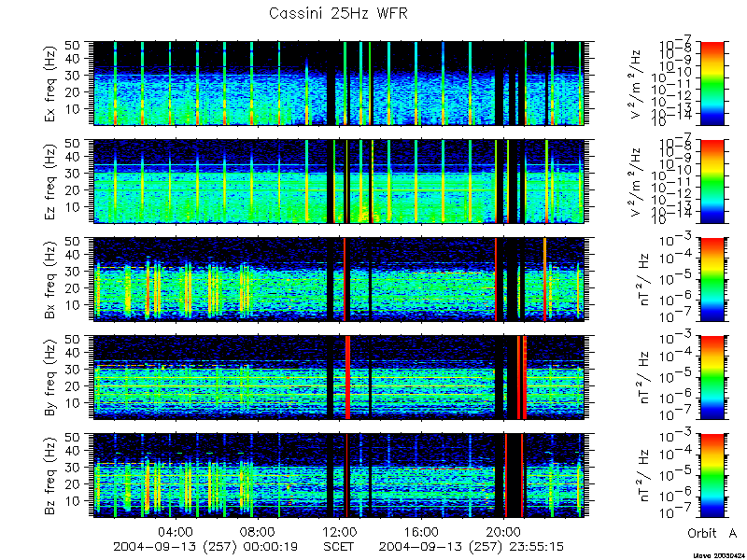Viewport: 747px width, 560px height.
Task: Select the "Bx freq (Hz)" axis label
Action: pos(50,279)
